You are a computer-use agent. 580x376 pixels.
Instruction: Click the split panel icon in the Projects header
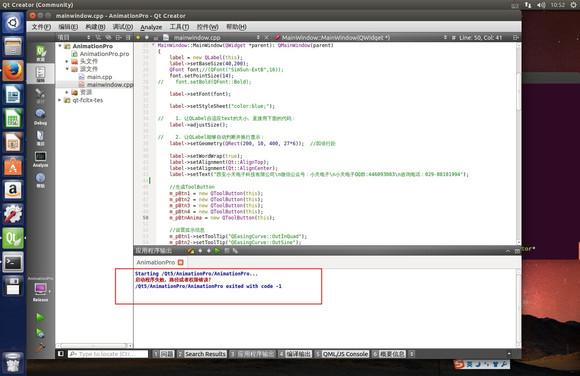(x=118, y=37)
